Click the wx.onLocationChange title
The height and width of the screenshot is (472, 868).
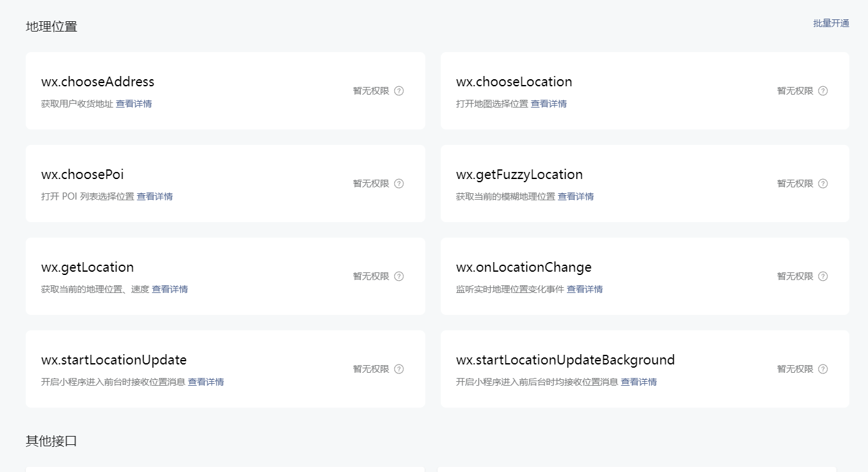tap(524, 267)
